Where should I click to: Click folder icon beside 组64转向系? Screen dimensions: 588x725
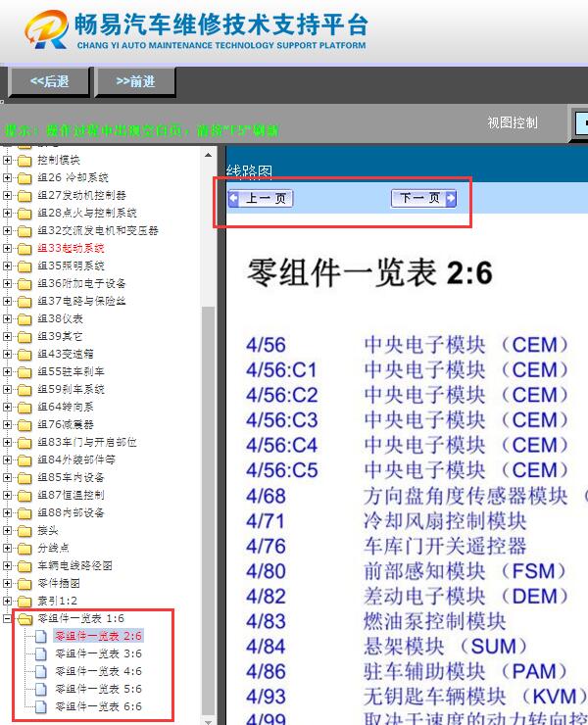point(24,408)
